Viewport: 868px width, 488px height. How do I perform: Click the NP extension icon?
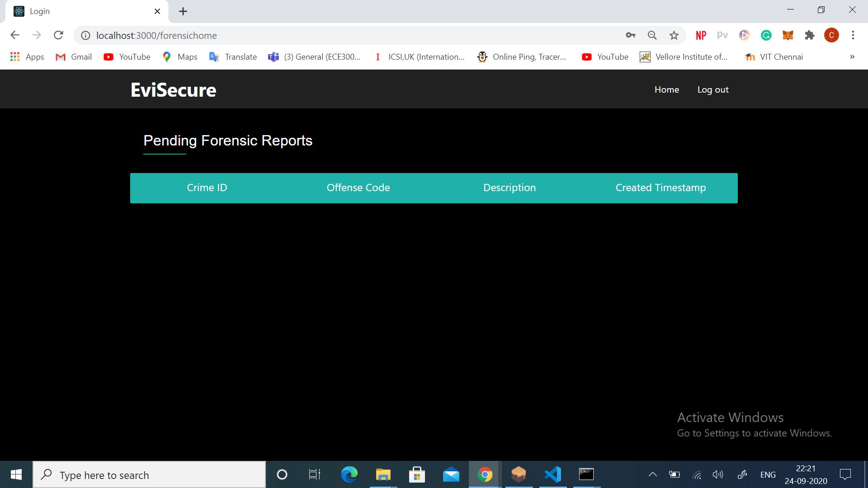(x=701, y=35)
